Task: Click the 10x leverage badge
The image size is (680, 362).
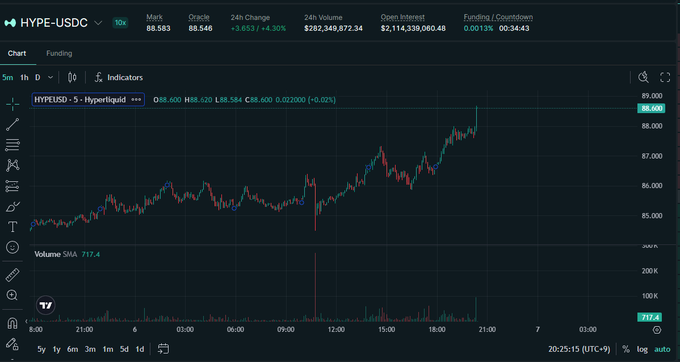Action: (x=120, y=23)
